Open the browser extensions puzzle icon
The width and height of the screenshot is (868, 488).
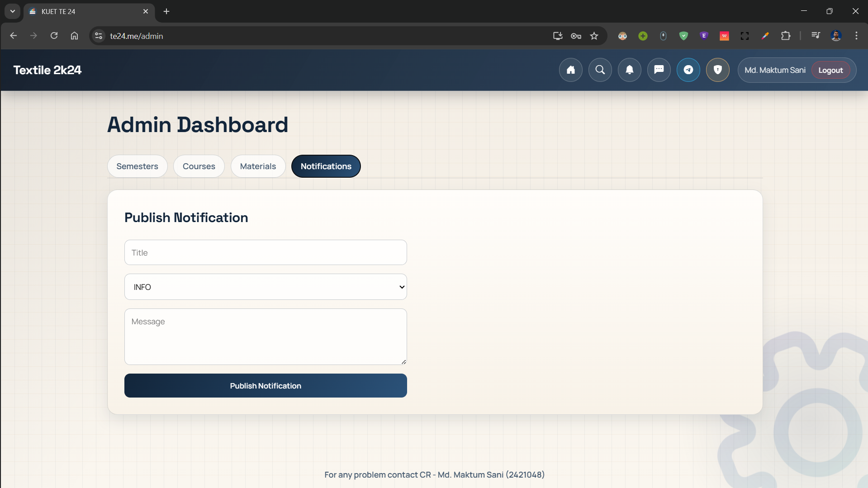(x=786, y=36)
